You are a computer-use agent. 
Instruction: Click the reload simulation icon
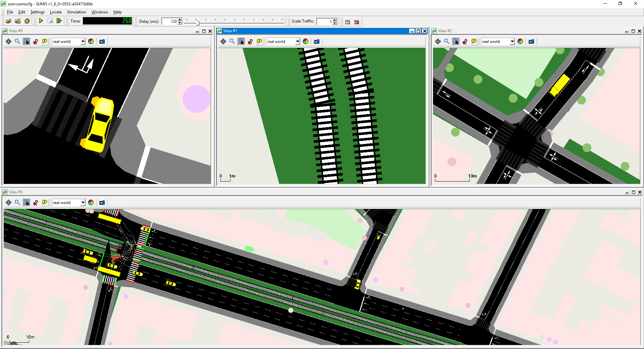27,21
